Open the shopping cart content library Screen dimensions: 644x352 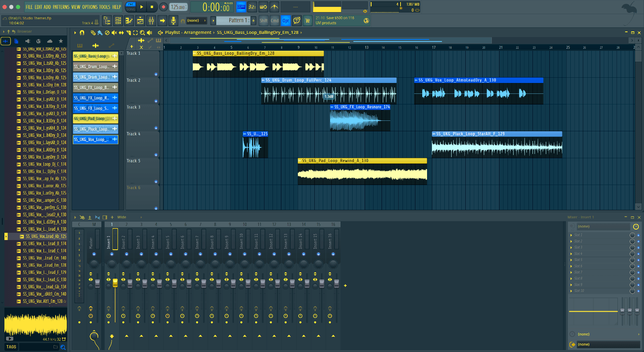tap(308, 21)
